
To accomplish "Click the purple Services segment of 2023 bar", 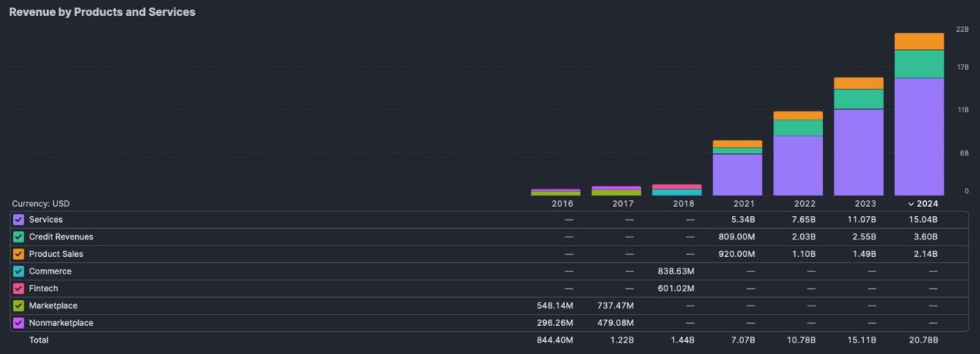I will [859, 152].
